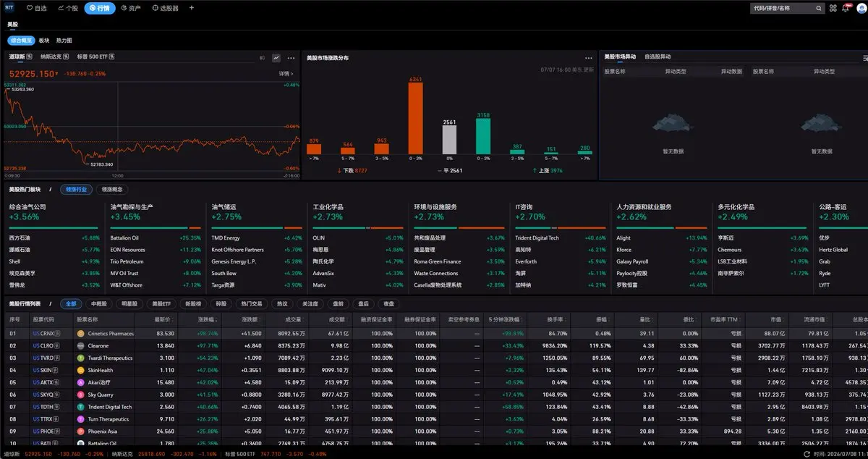Screen dimensions: 868x459
Task: Switch to the 热力图 heatmap view
Action: point(64,41)
